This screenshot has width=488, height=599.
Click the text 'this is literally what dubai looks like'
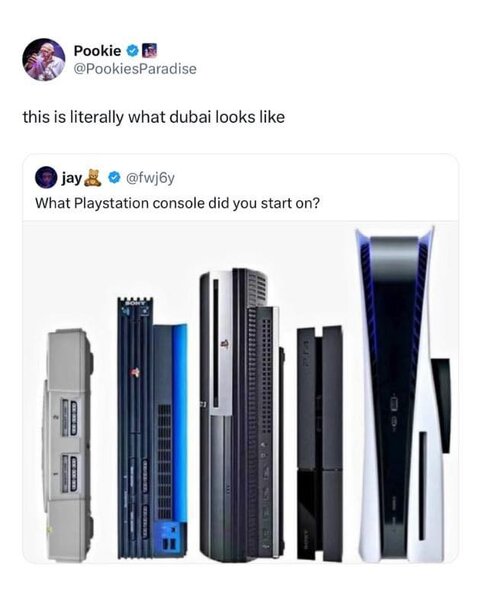click(154, 117)
